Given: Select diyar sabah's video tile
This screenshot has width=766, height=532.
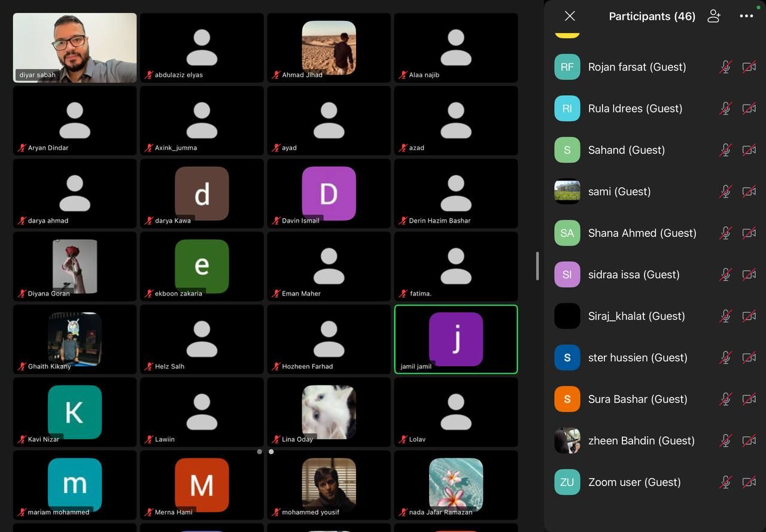Looking at the screenshot, I should click(x=75, y=48).
